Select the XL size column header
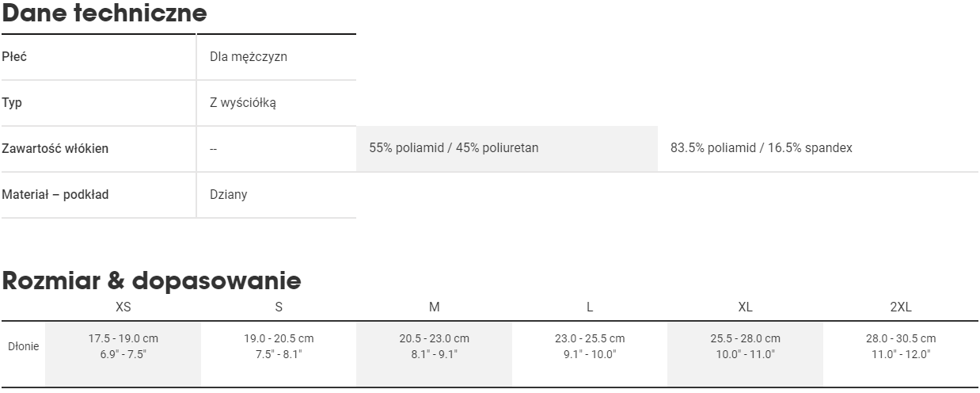Viewport: 980px width, 393px height. tap(745, 307)
